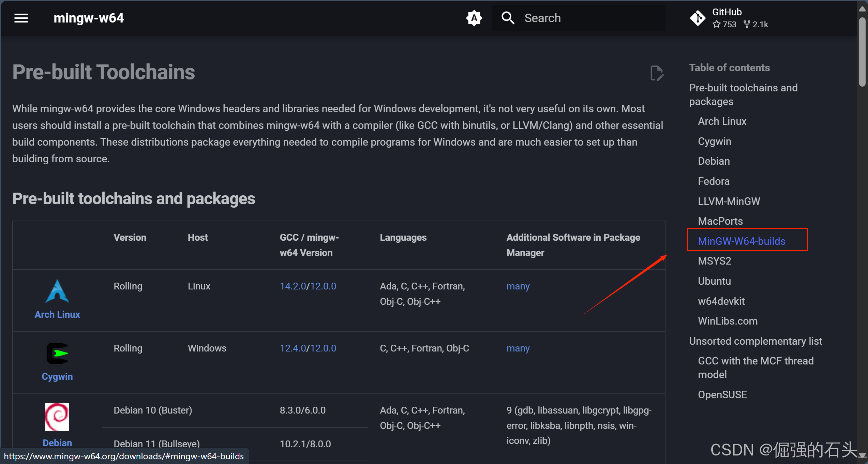Open the mingw-w64 site title link
Screen dimensions: 868x464
coord(89,18)
